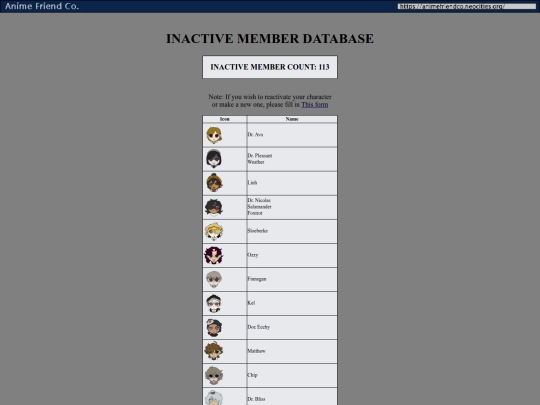Click the Dr. Ava character icon
Image resolution: width=540 pixels, height=405 pixels.
click(214, 135)
